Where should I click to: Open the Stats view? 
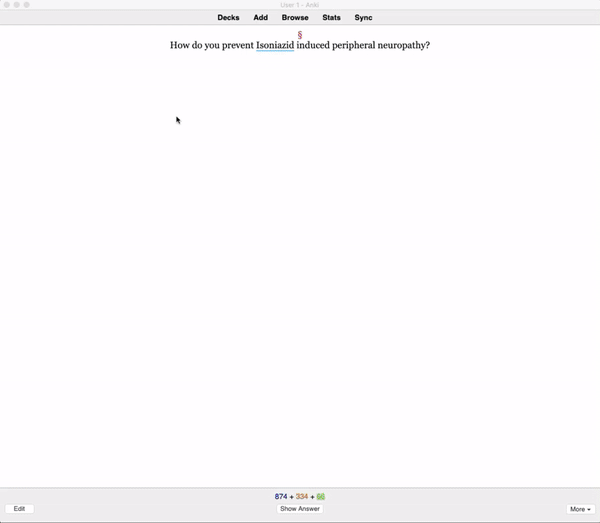click(331, 17)
